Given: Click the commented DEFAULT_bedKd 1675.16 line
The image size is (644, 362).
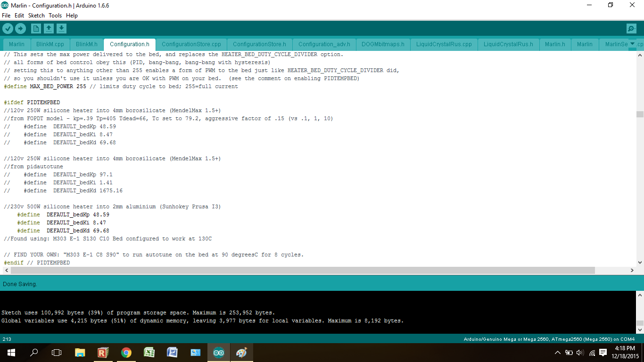Looking at the screenshot, I should 63,190.
